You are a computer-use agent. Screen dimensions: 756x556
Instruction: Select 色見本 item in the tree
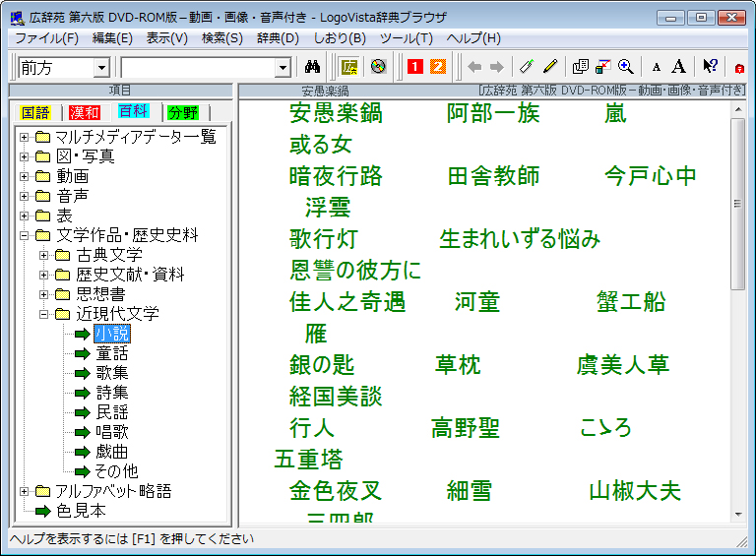tap(81, 511)
